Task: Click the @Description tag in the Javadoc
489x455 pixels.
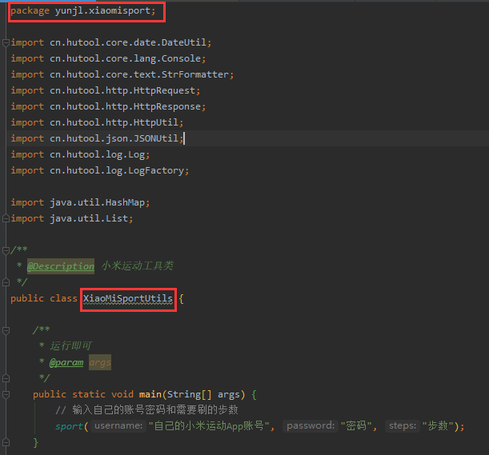Action: (61, 266)
